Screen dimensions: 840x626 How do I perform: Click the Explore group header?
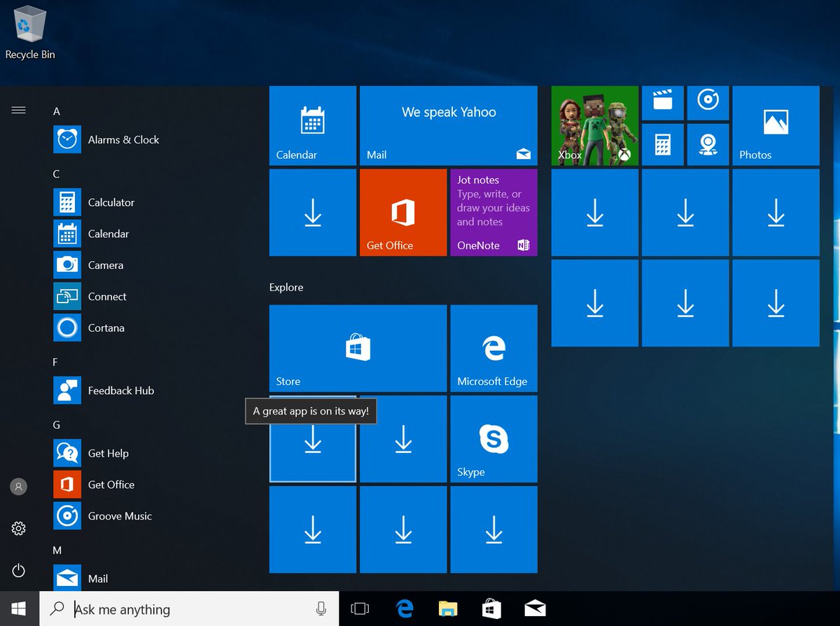point(286,287)
